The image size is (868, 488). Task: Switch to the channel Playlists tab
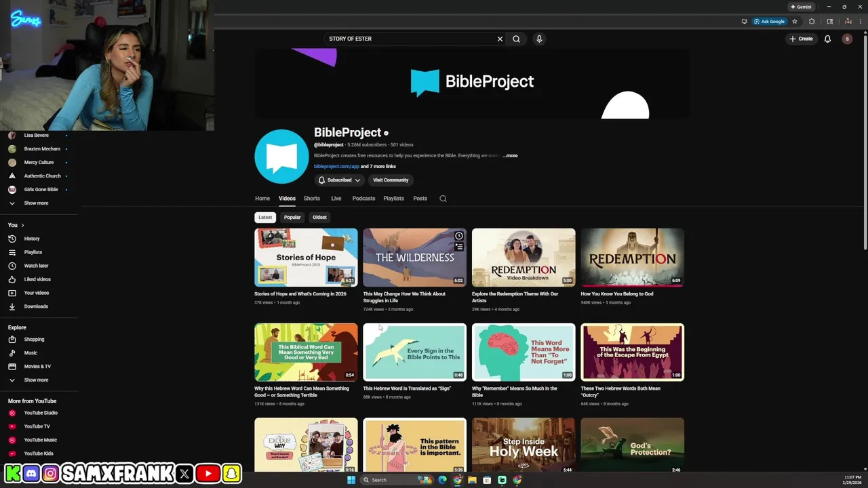393,199
